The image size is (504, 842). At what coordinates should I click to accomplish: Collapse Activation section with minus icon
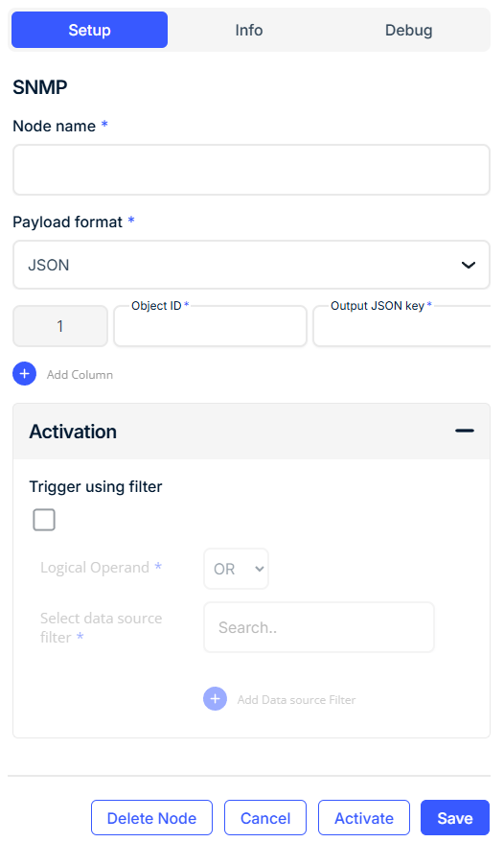(465, 431)
